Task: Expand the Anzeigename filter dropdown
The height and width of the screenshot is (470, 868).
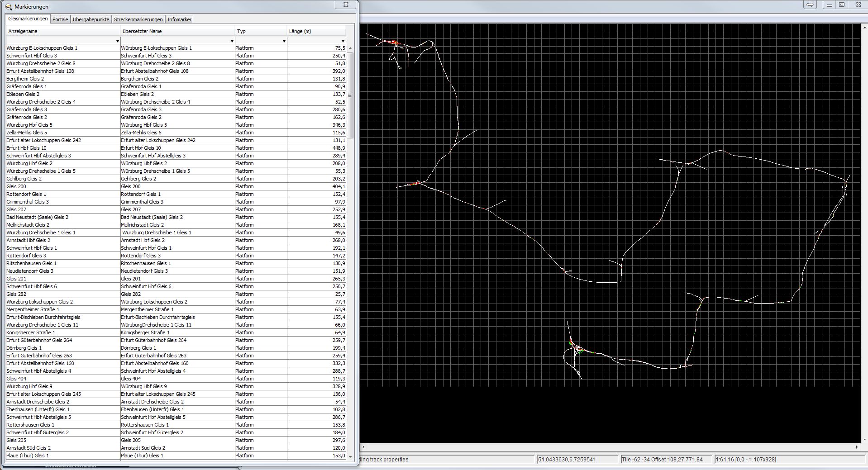Action: point(117,41)
